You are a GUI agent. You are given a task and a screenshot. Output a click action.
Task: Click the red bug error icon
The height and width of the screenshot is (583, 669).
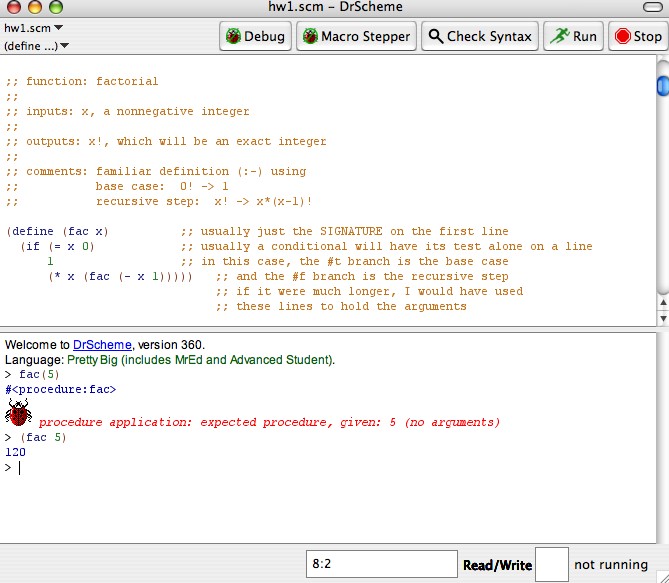pos(18,413)
